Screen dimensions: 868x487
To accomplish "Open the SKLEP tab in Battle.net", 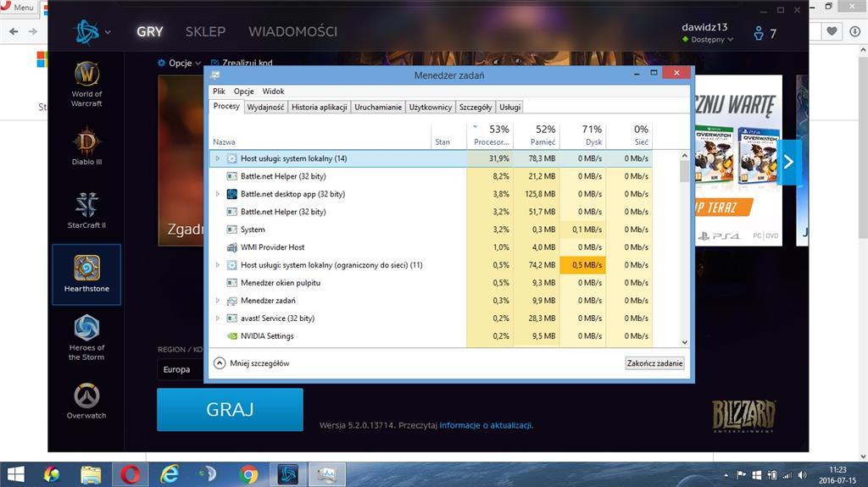I will pos(205,31).
